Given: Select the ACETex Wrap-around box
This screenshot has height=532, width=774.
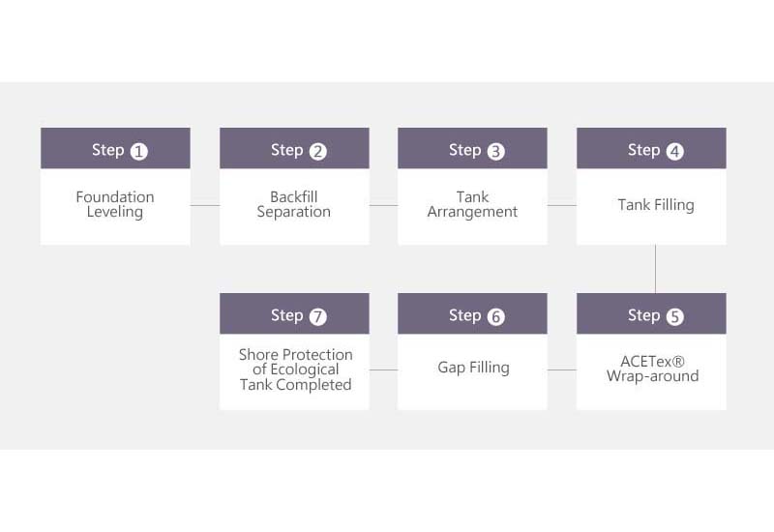Looking at the screenshot, I should [x=651, y=371].
